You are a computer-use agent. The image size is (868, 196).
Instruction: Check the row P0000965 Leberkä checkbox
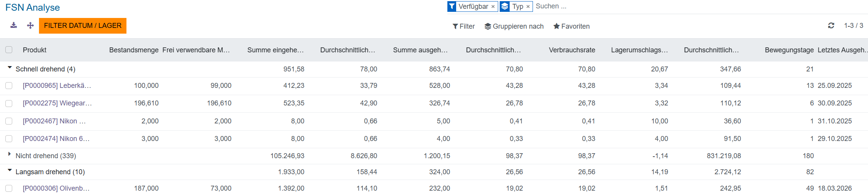(x=9, y=86)
